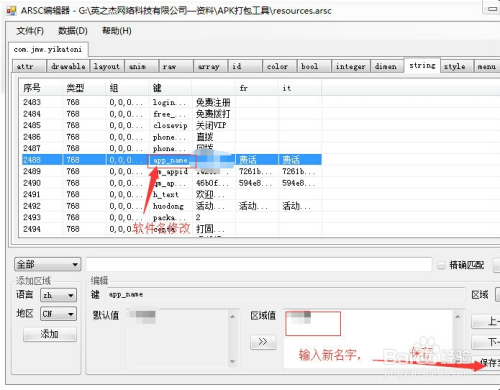Switch to the drawable tab
500x390 pixels.
pyautogui.click(x=68, y=66)
